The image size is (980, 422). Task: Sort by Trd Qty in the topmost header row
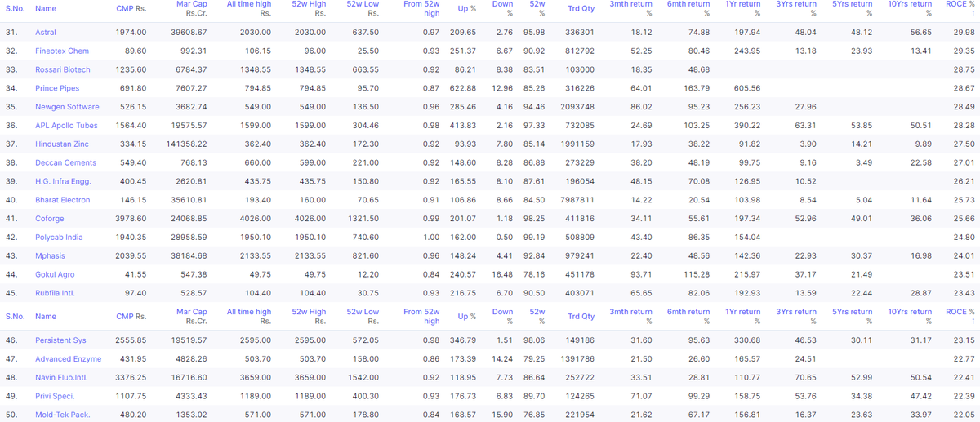581,9
